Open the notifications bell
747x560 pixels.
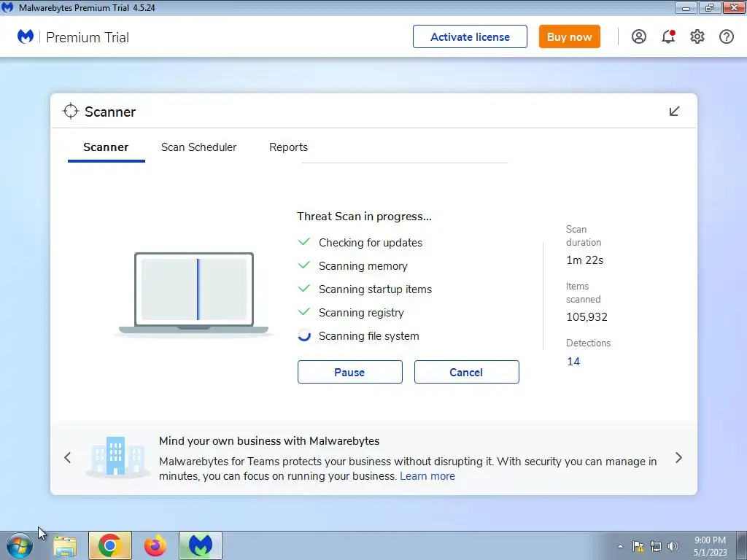pyautogui.click(x=668, y=36)
